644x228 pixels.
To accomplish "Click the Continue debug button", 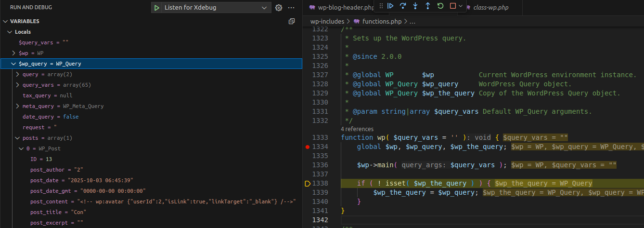I will click(390, 6).
